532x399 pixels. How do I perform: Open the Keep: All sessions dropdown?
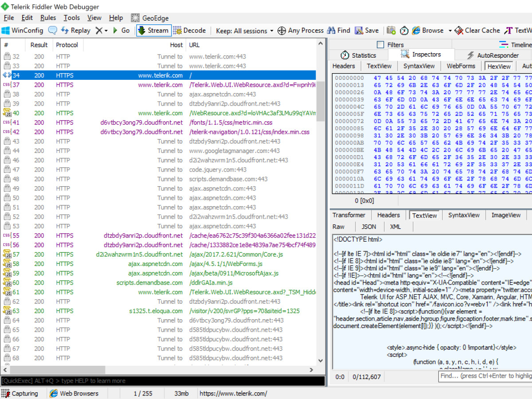point(244,31)
